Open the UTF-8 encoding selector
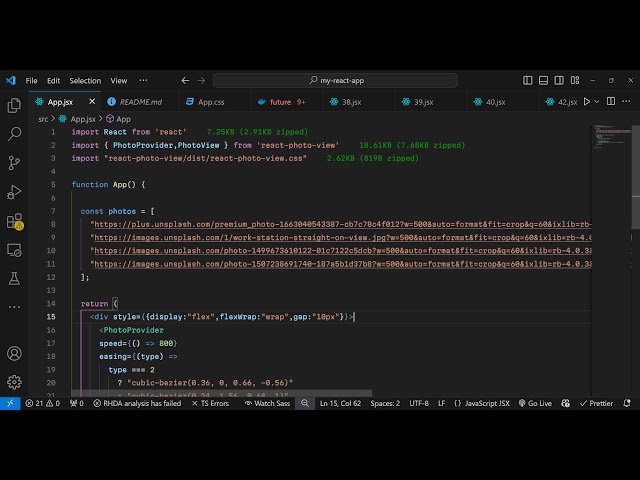The width and height of the screenshot is (640, 480). point(419,403)
